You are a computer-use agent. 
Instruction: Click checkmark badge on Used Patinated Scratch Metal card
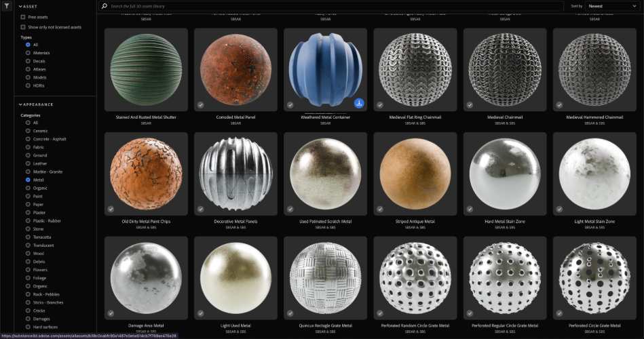click(x=290, y=209)
